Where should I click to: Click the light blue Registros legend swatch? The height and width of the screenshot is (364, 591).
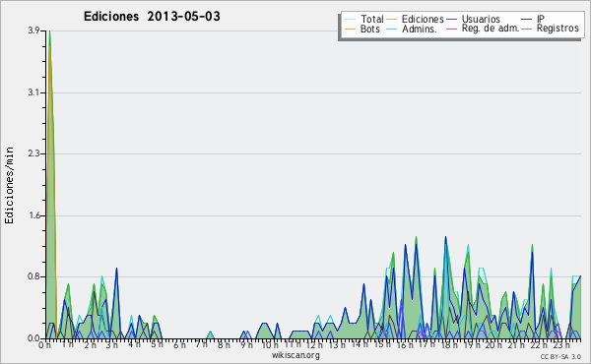coord(527,29)
